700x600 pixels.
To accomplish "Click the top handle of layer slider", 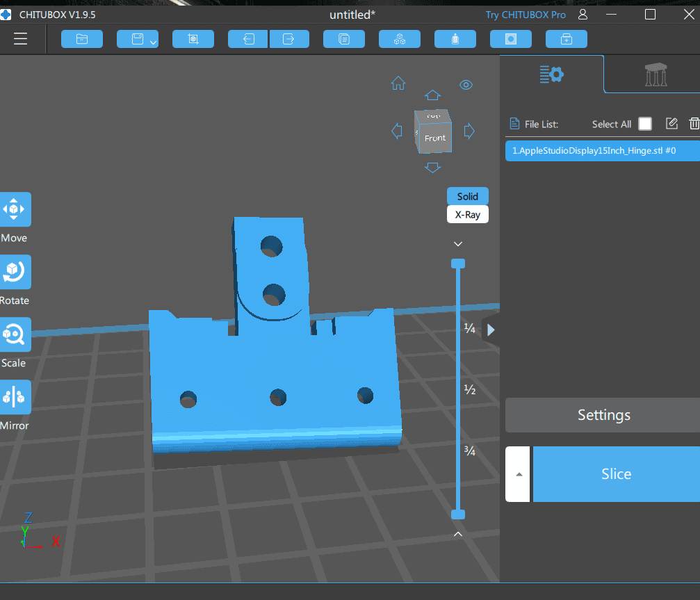I will pyautogui.click(x=457, y=263).
